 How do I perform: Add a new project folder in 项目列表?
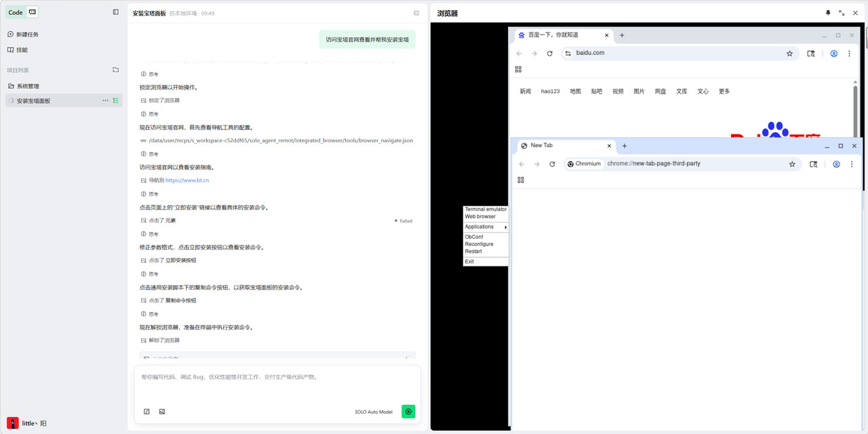click(x=115, y=70)
